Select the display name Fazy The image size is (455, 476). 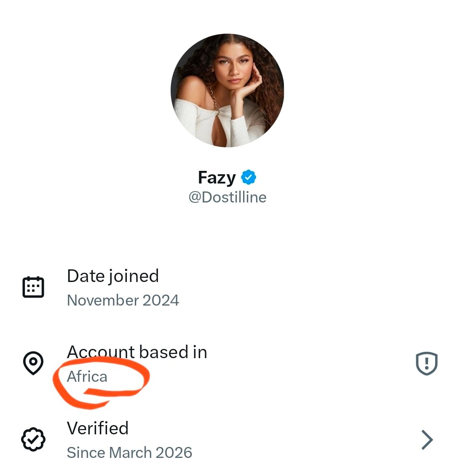(x=217, y=178)
